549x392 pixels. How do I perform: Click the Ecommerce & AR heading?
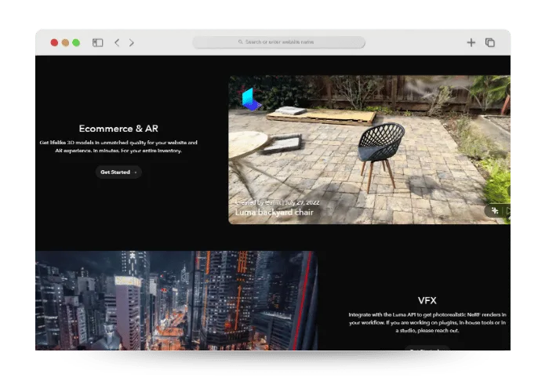click(x=118, y=129)
